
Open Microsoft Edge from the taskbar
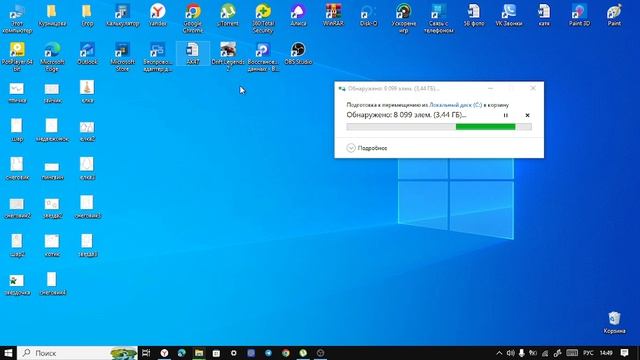click(181, 353)
